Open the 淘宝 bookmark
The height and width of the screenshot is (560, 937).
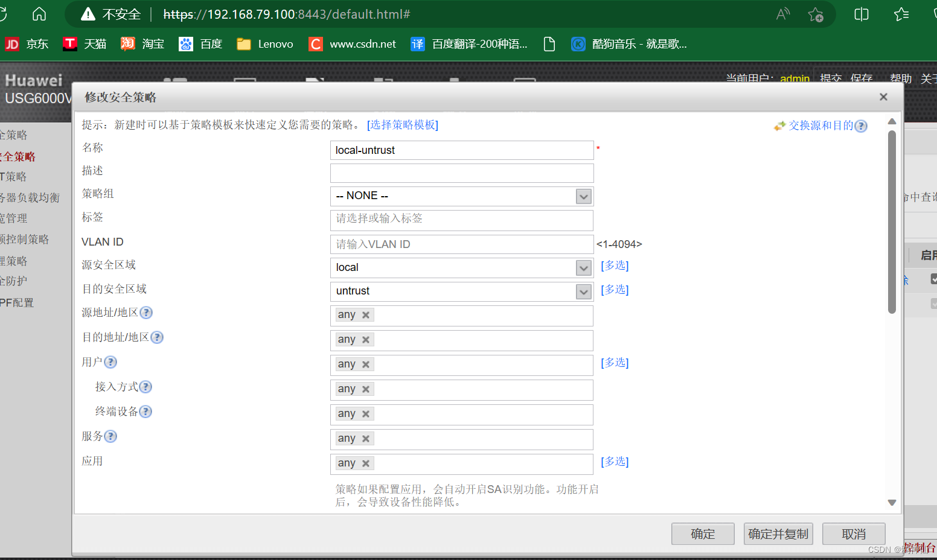(x=142, y=44)
